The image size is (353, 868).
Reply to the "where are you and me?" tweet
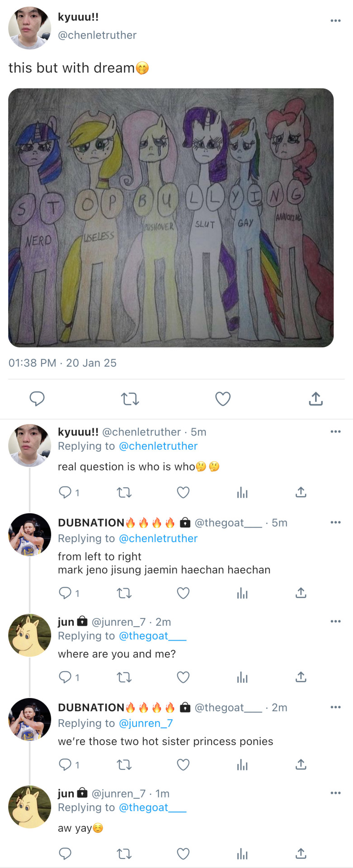tap(66, 677)
